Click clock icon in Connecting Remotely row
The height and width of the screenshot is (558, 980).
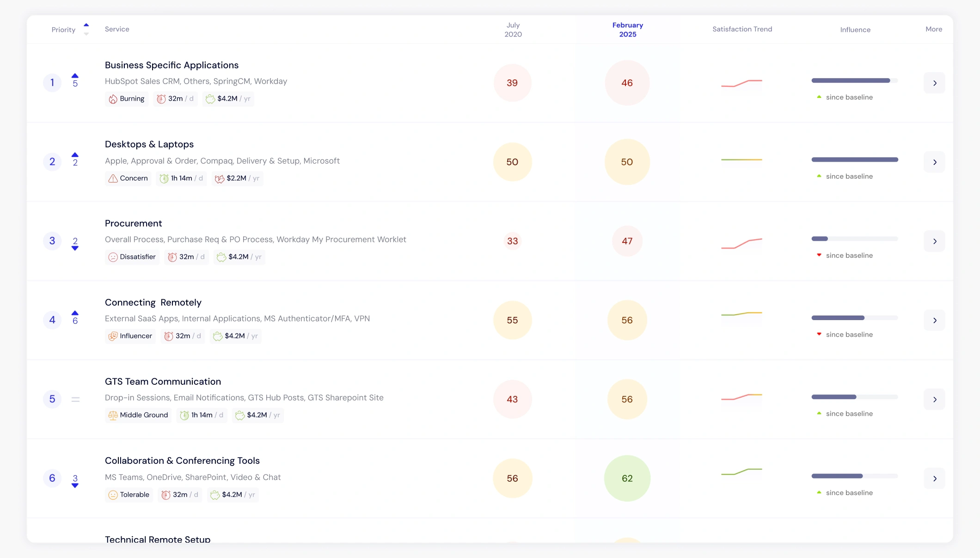coord(168,336)
